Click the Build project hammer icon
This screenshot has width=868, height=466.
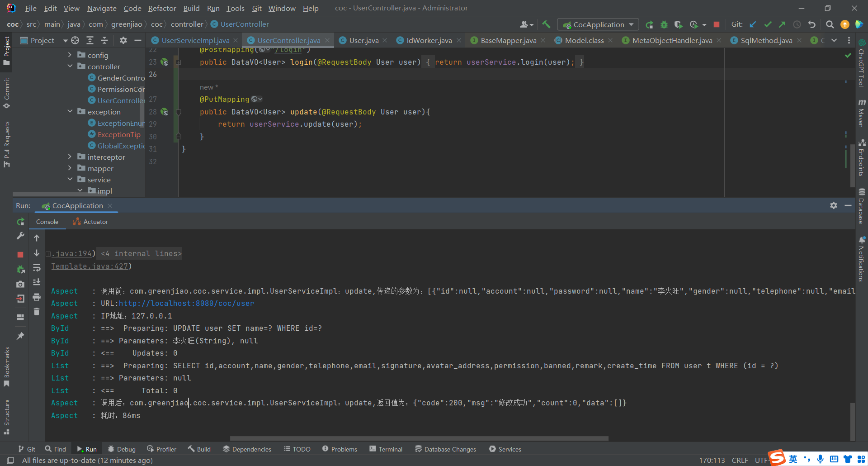tap(546, 24)
